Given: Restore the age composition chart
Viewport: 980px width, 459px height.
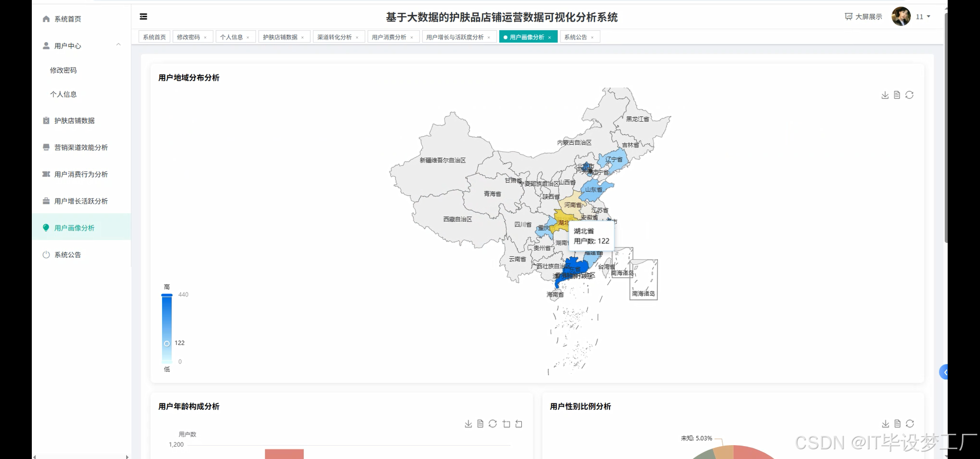Looking at the screenshot, I should point(493,424).
